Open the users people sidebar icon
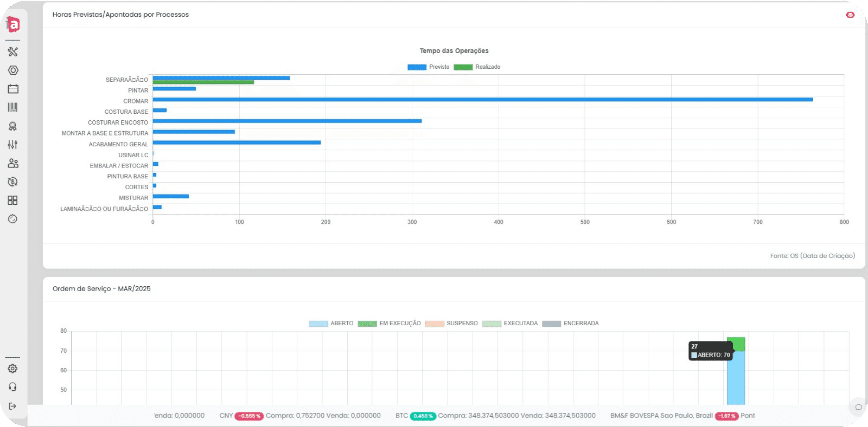 pos(13,163)
